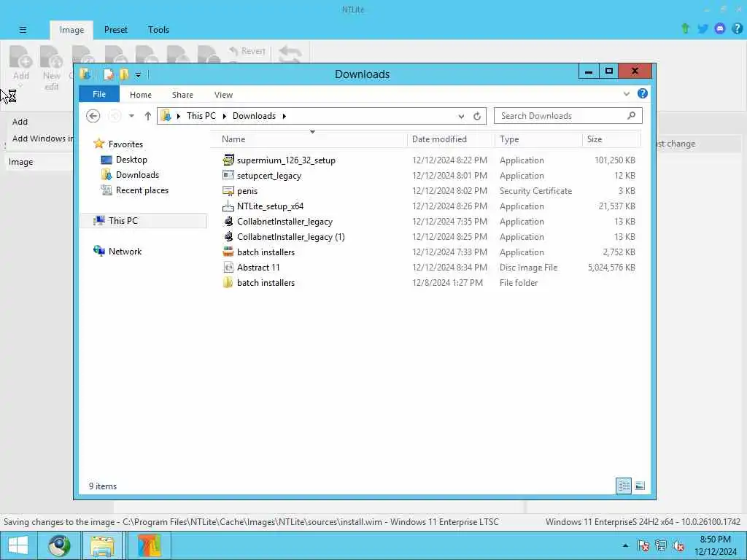Open NTLite taskbar icon
The height and width of the screenshot is (560, 747).
coord(149,545)
